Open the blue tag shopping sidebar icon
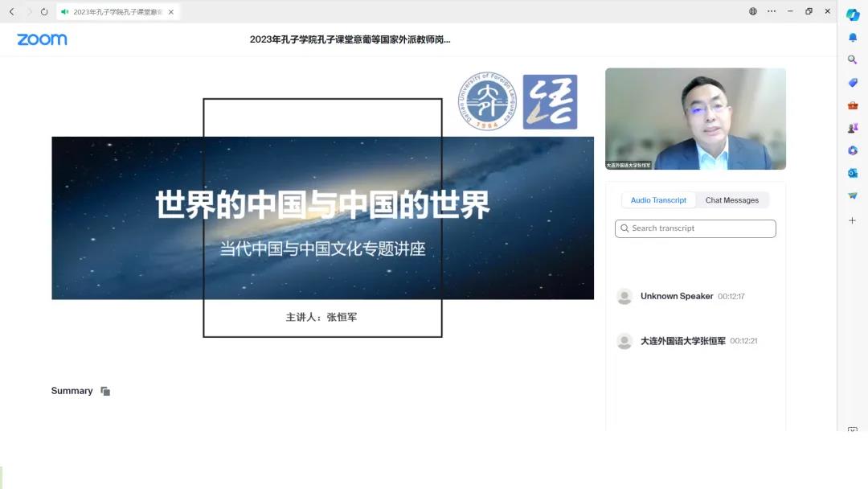This screenshot has width=868, height=489. tap(853, 83)
